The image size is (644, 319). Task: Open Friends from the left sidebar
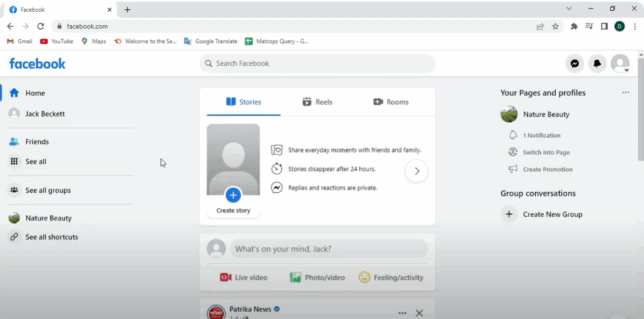[x=36, y=142]
